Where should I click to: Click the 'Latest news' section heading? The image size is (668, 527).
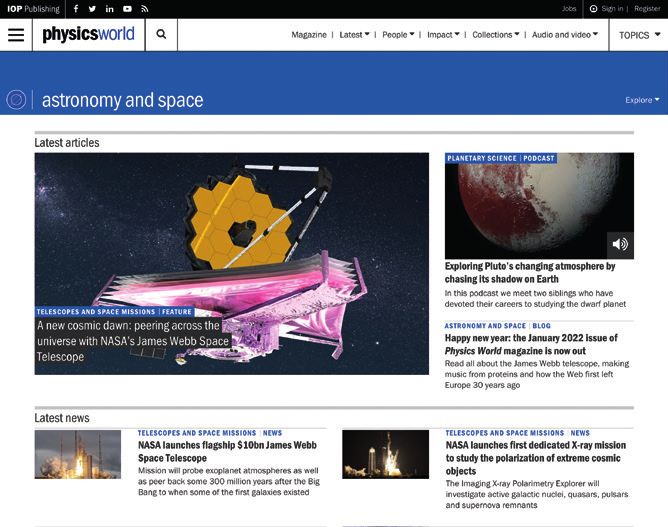tap(62, 418)
